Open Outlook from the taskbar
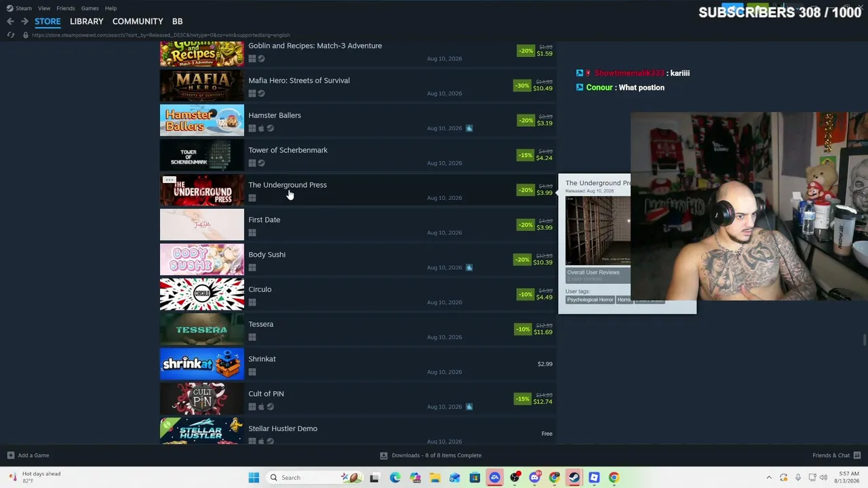The width and height of the screenshot is (868, 488). pyautogui.click(x=455, y=478)
